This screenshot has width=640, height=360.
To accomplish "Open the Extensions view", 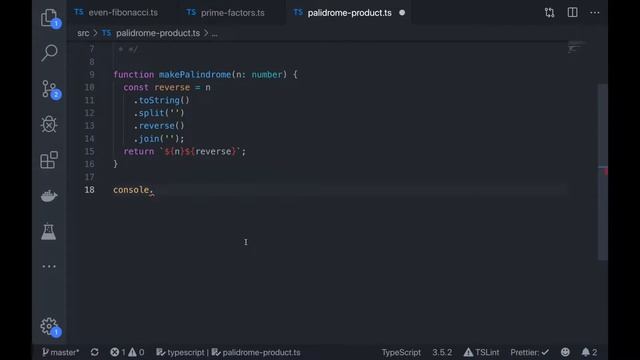I will 49,160.
